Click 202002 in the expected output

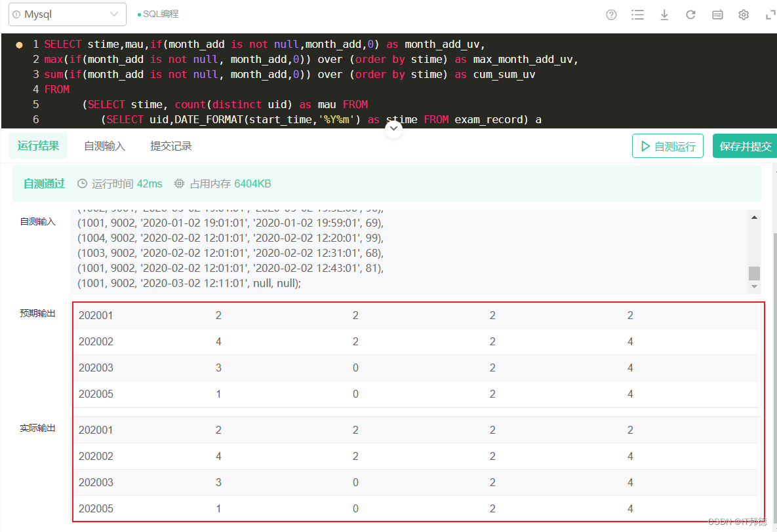pyautogui.click(x=96, y=342)
